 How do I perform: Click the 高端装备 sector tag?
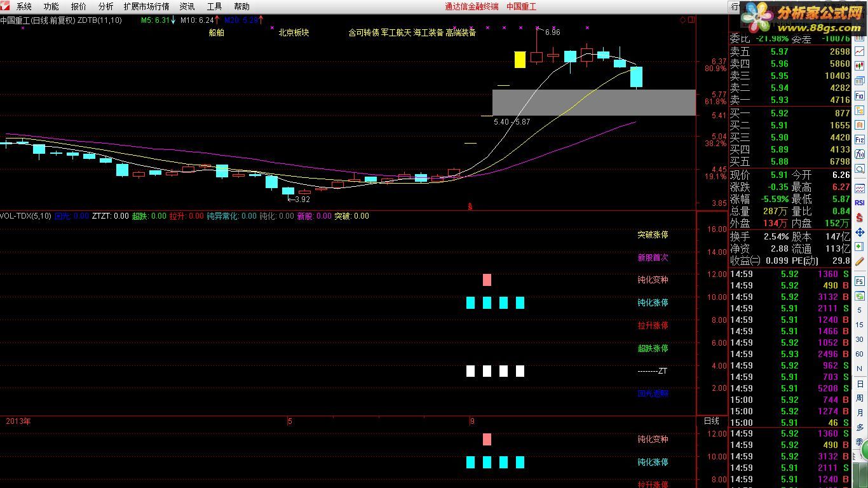pos(461,32)
